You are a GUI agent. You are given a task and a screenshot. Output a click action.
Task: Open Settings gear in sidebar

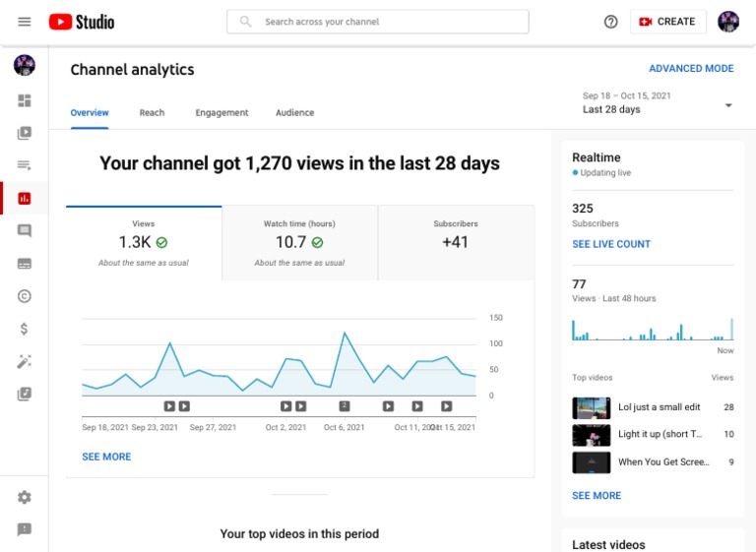click(x=24, y=497)
